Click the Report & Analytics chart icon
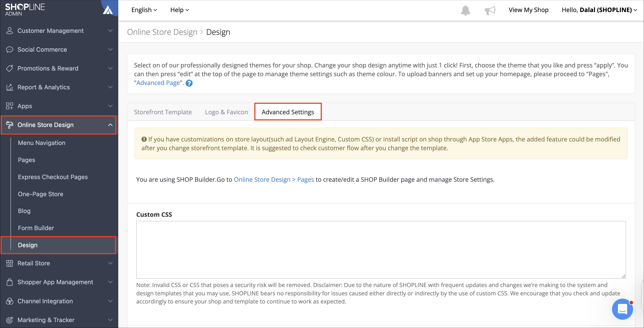This screenshot has height=328, width=644. [x=9, y=87]
